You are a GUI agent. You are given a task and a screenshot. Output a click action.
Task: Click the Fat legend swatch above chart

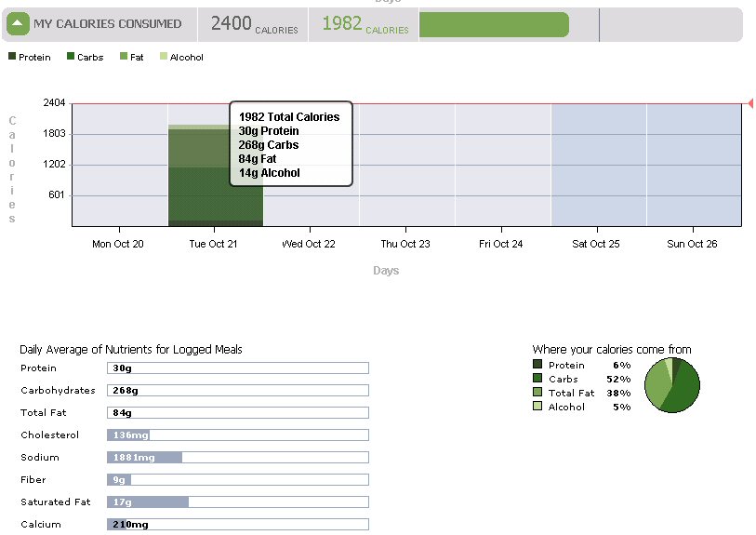click(x=124, y=57)
